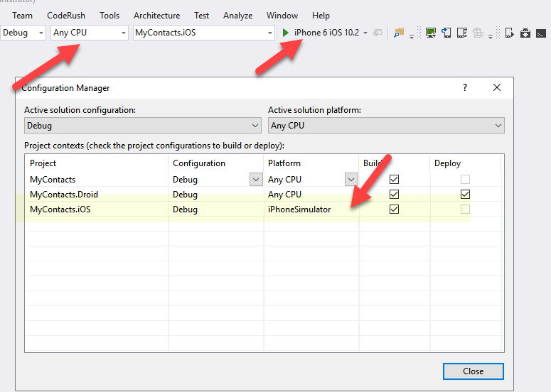This screenshot has height=392, width=551.
Task: Uncheck Deploy for MyContacts.Droid
Action: tap(465, 194)
